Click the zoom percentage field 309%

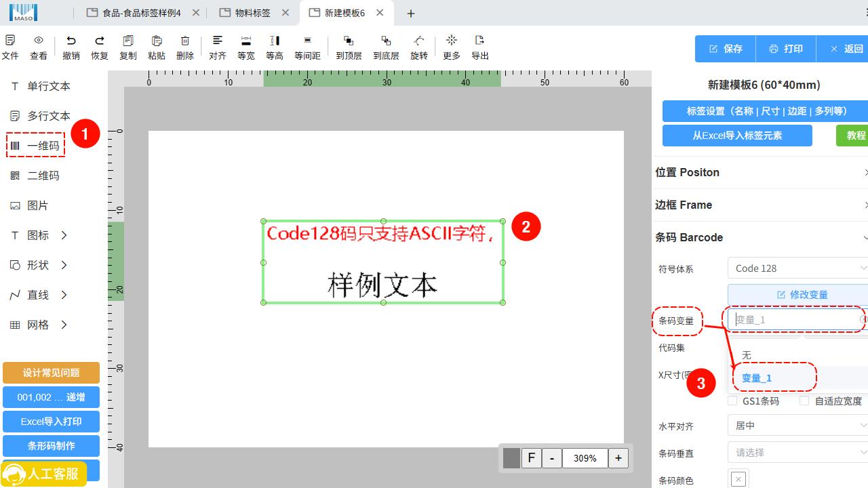585,458
